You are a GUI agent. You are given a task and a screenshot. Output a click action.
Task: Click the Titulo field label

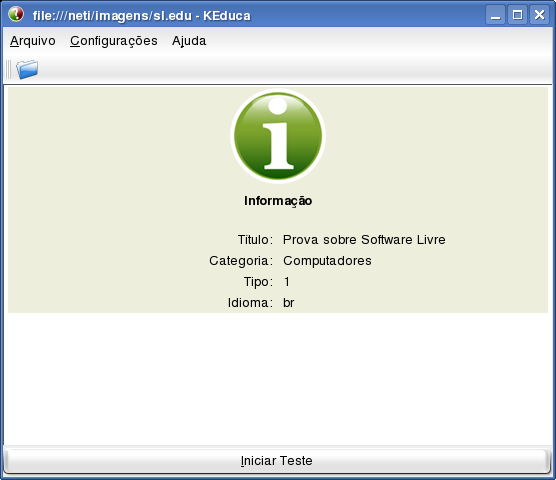pos(255,240)
